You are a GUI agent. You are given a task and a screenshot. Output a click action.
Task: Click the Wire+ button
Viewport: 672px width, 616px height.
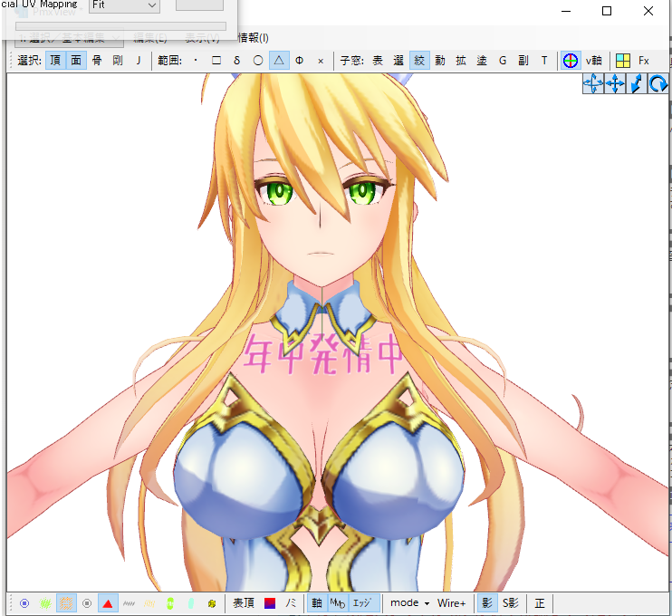click(451, 603)
